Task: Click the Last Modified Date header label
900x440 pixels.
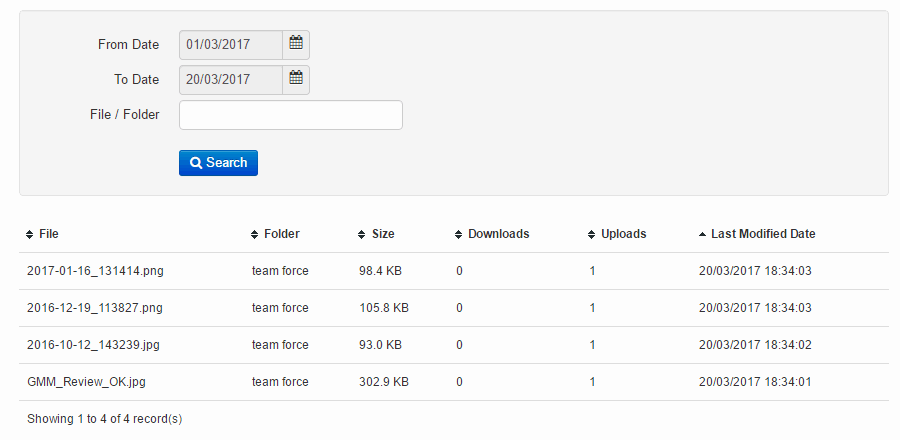Action: (763, 234)
